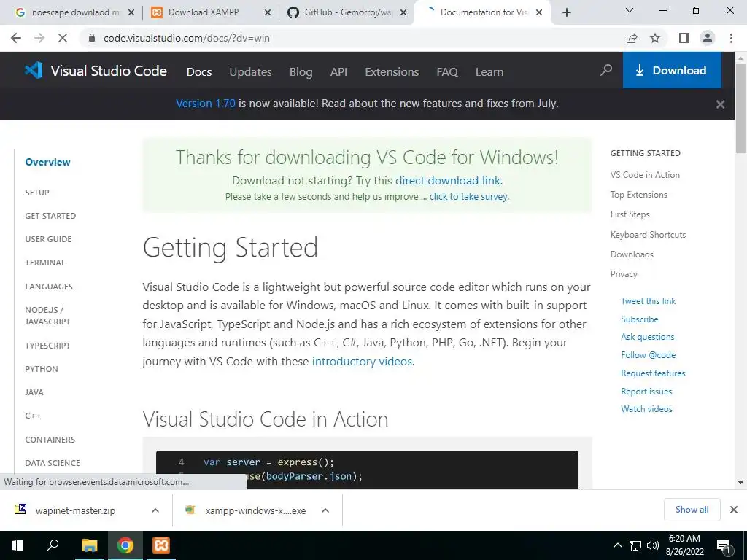Open the Docs navigation item
Image resolution: width=747 pixels, height=560 pixels.
pyautogui.click(x=199, y=72)
